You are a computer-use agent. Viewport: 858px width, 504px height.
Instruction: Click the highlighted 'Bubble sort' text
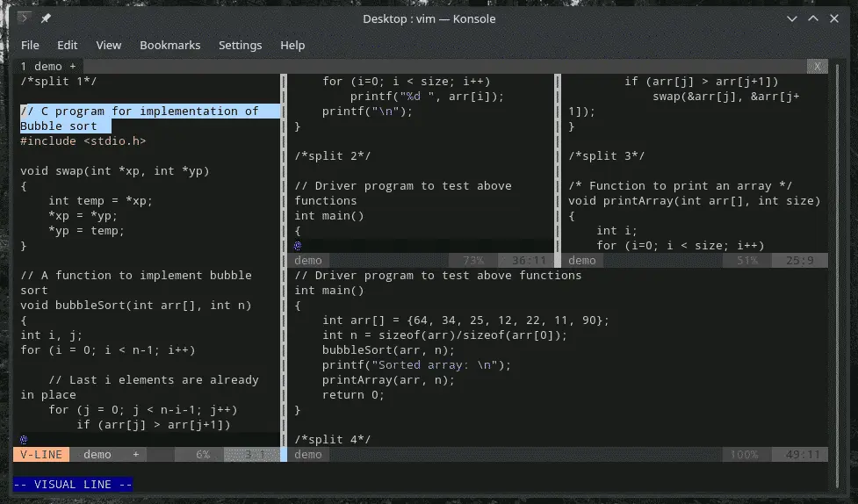tap(59, 126)
